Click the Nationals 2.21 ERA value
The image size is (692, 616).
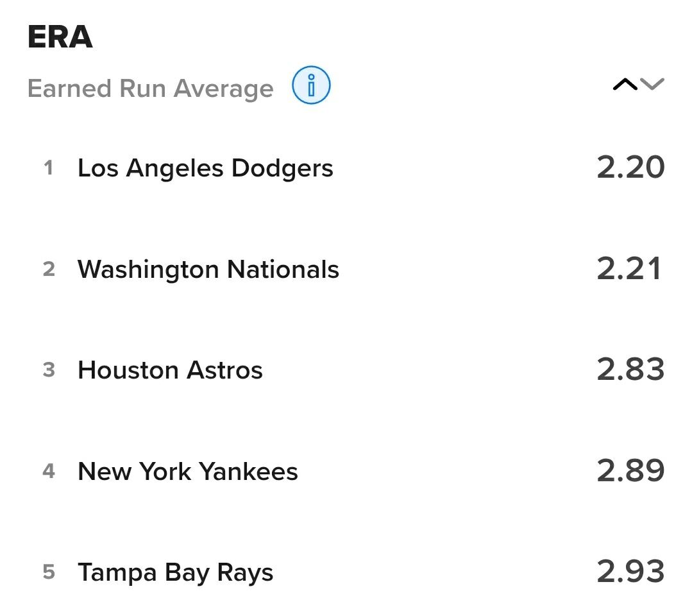point(629,268)
